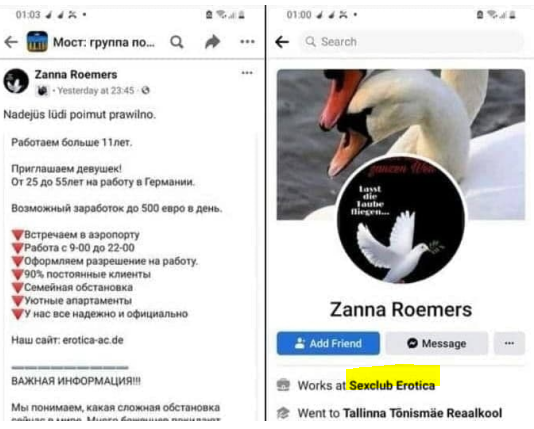
Task: Focus the Search input field
Action: pyautogui.click(x=410, y=42)
